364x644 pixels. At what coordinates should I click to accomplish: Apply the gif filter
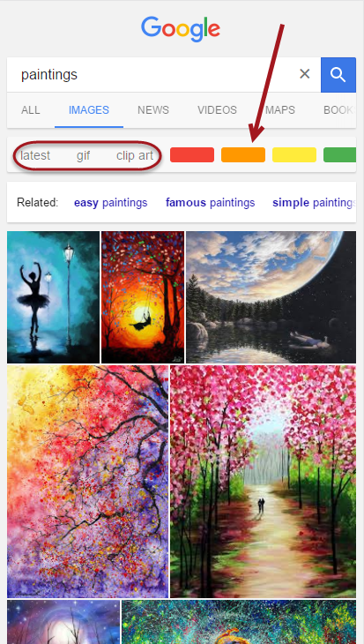tap(84, 155)
